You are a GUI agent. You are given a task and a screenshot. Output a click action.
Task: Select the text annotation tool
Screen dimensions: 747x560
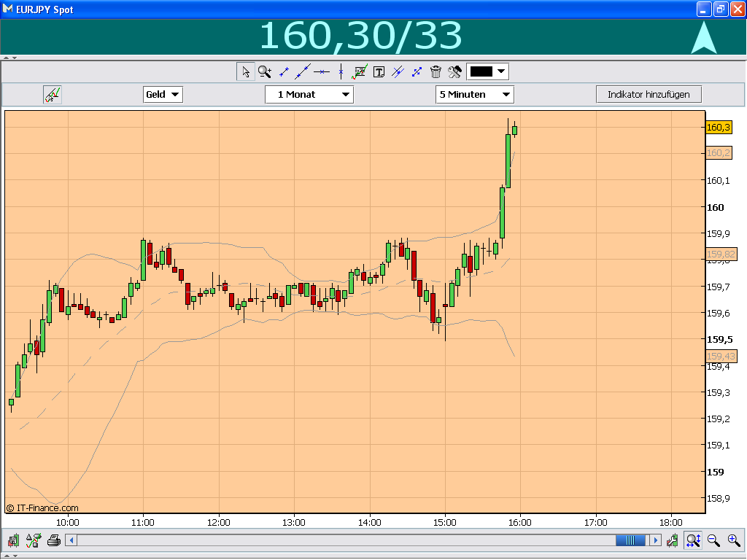(x=379, y=71)
